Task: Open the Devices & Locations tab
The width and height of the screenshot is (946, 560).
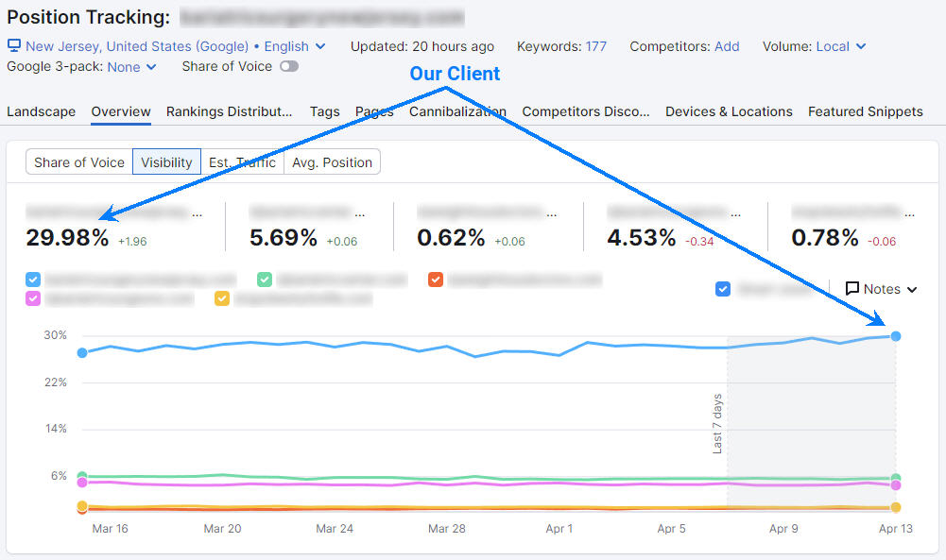Action: coord(728,111)
